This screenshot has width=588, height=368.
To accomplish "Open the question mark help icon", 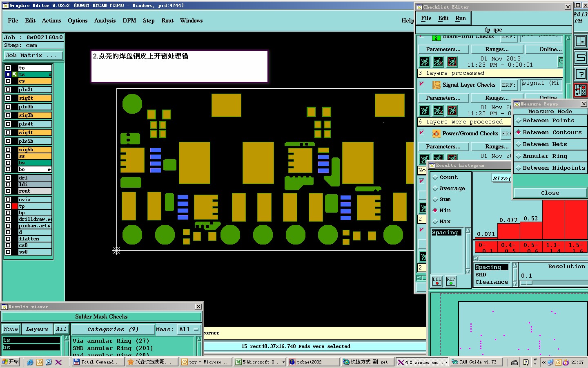I will (x=580, y=74).
